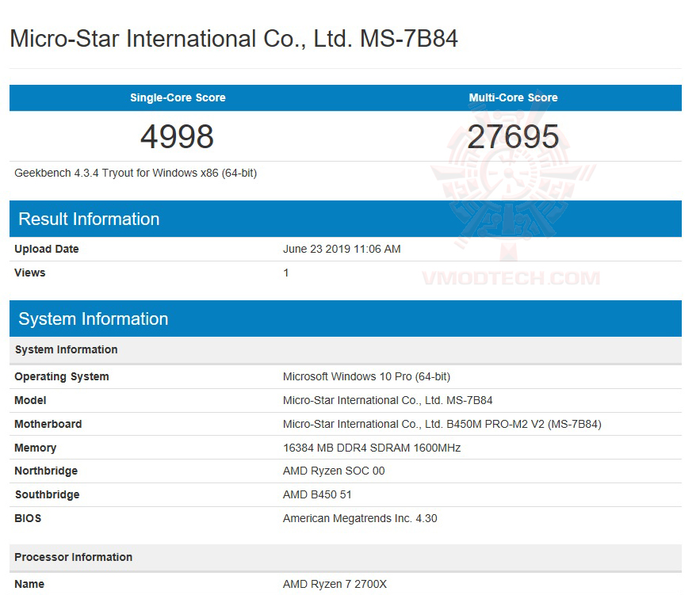Click the Result Information section header
Image resolution: width=700 pixels, height=595 pixels.
pyautogui.click(x=88, y=219)
